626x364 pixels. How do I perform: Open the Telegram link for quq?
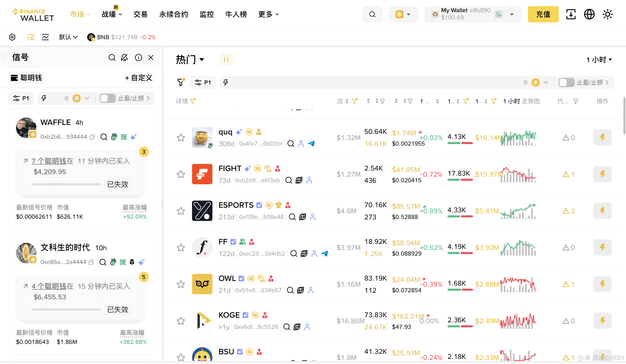pos(311,144)
